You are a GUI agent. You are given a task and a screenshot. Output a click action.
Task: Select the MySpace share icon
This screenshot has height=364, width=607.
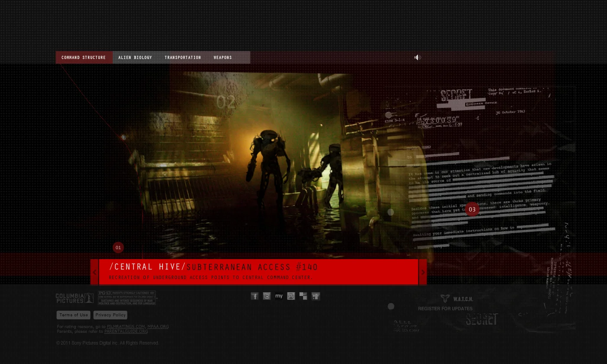(279, 296)
